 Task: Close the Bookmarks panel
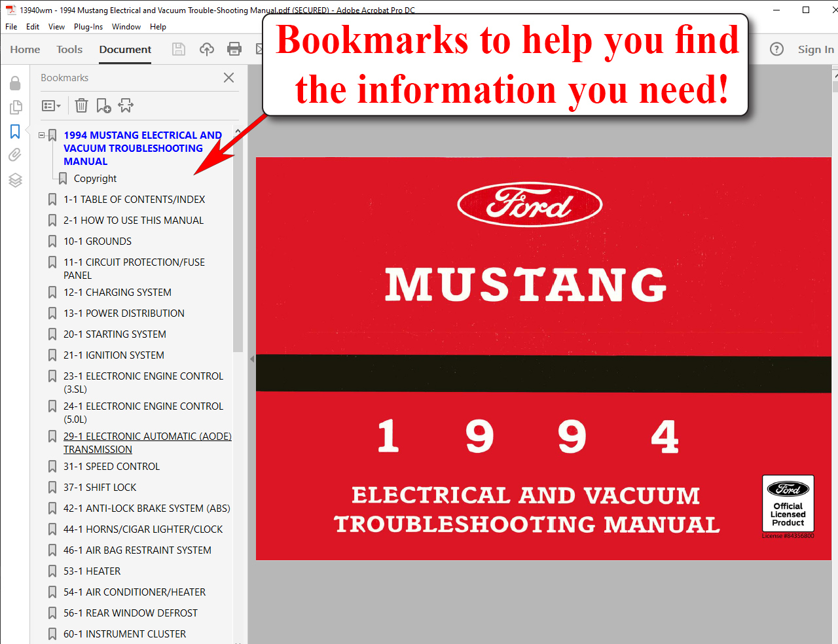point(228,77)
